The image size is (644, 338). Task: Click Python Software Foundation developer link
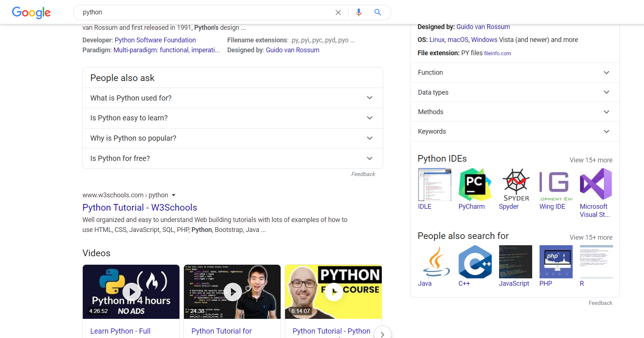pyautogui.click(x=155, y=40)
